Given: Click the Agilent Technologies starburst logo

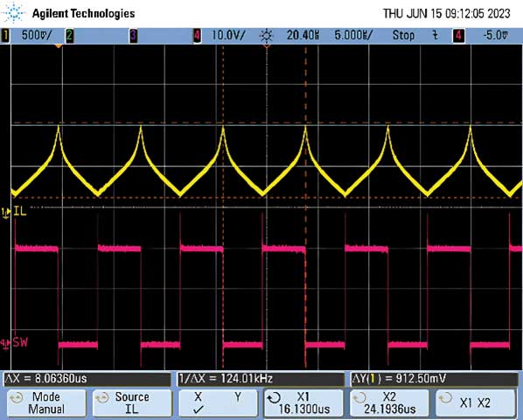Looking at the screenshot, I should (13, 13).
